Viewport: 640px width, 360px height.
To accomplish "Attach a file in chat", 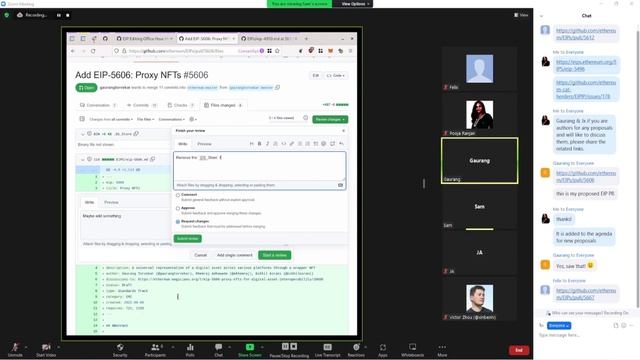I will (616, 325).
